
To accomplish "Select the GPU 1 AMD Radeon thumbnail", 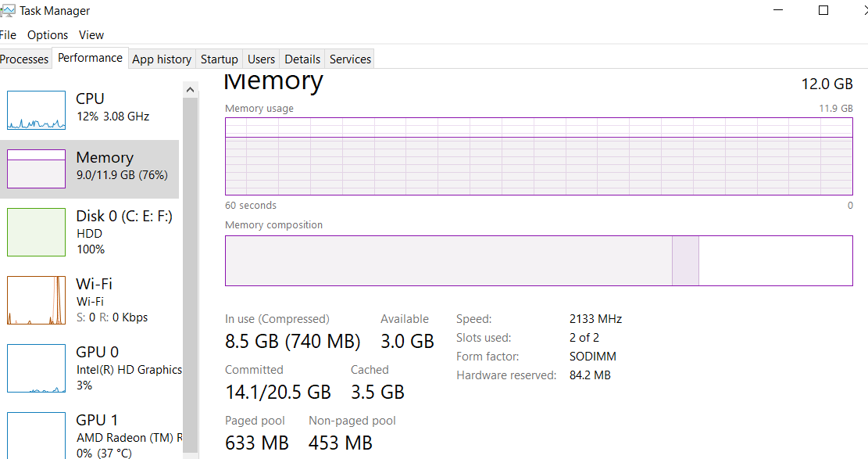I will tap(36, 436).
